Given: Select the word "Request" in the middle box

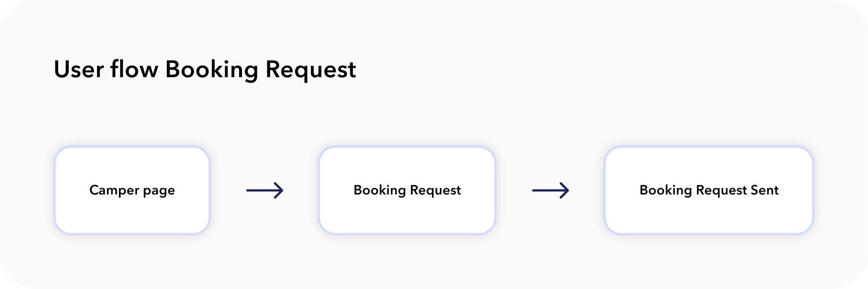Looking at the screenshot, I should pyautogui.click(x=435, y=191).
